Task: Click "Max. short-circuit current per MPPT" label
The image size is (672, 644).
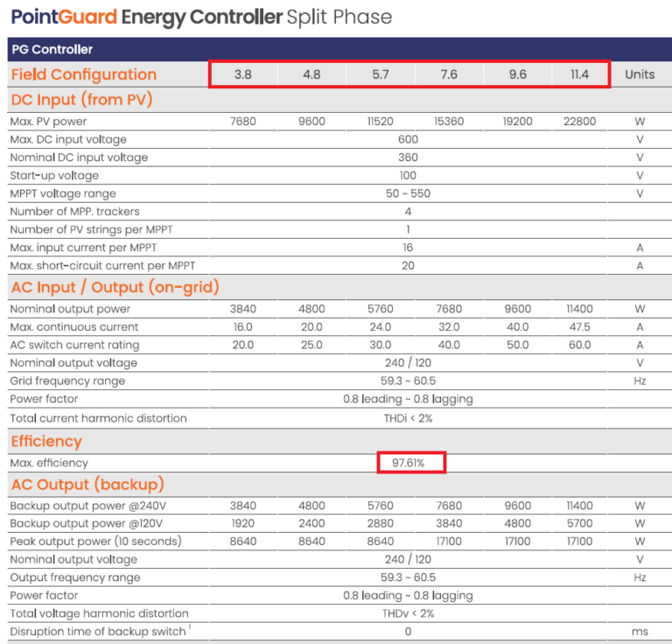Action: tap(103, 266)
